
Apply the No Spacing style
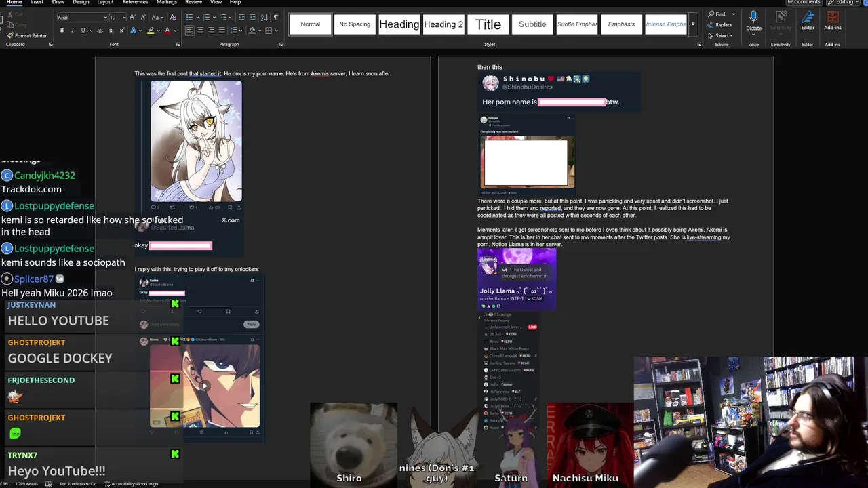355,24
